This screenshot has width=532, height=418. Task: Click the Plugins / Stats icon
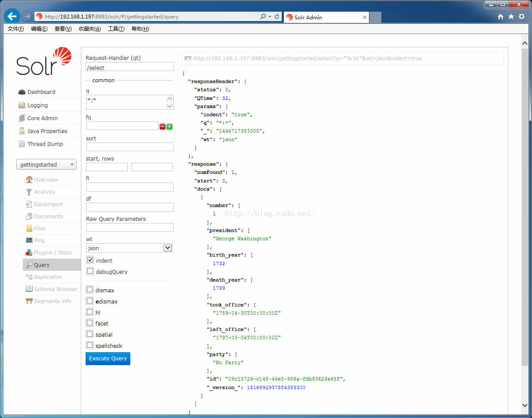tap(29, 252)
